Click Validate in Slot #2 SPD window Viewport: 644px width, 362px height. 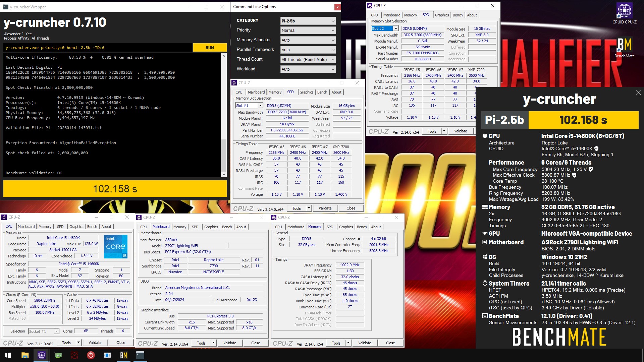point(460,131)
